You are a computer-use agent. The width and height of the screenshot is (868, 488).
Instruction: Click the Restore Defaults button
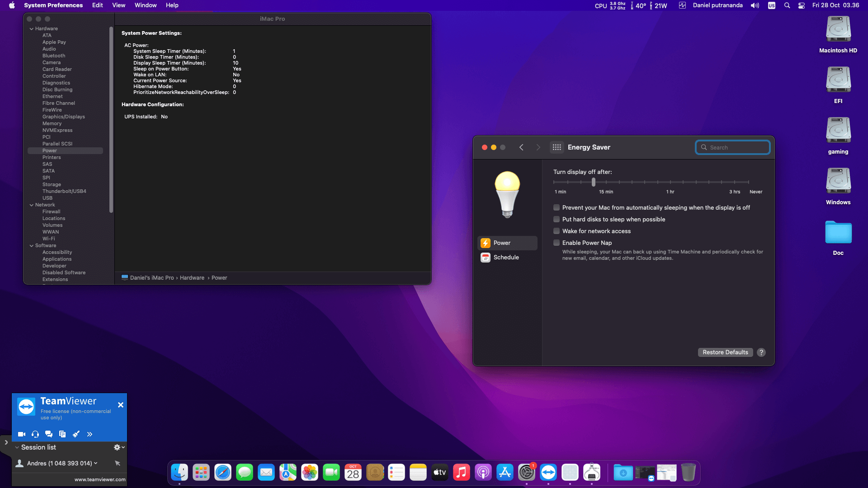725,352
